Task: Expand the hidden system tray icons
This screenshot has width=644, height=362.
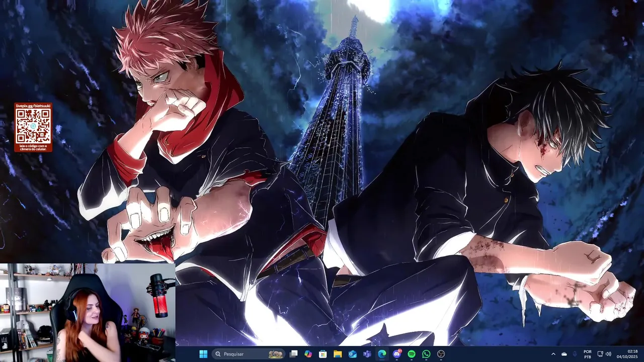Action: coord(553,354)
